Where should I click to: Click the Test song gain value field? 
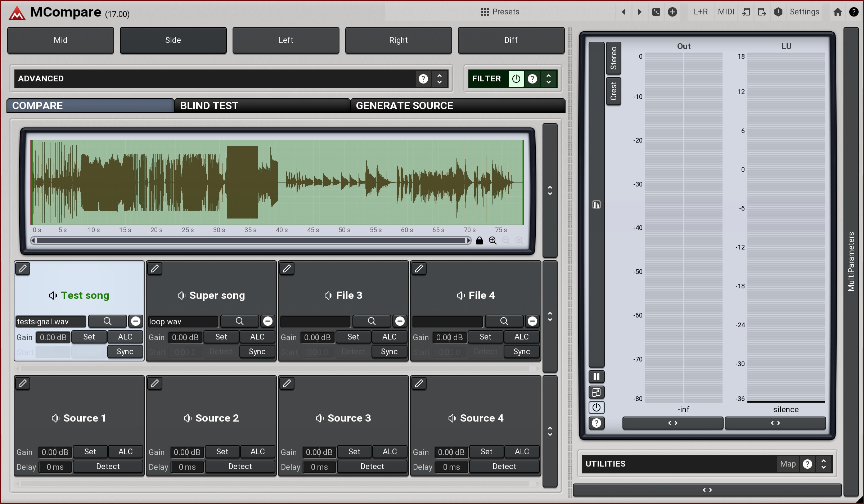pyautogui.click(x=53, y=337)
